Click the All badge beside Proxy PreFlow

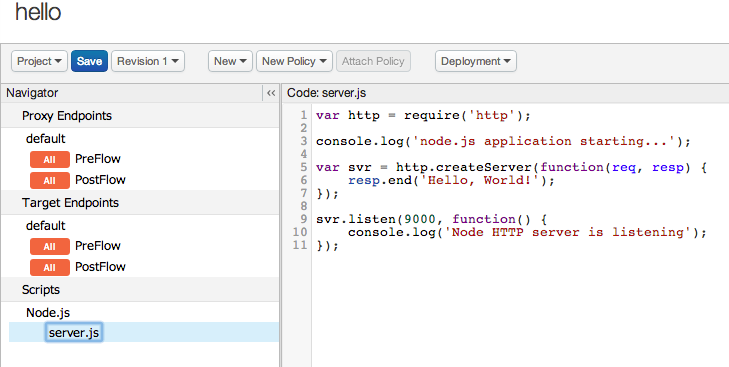coord(50,160)
